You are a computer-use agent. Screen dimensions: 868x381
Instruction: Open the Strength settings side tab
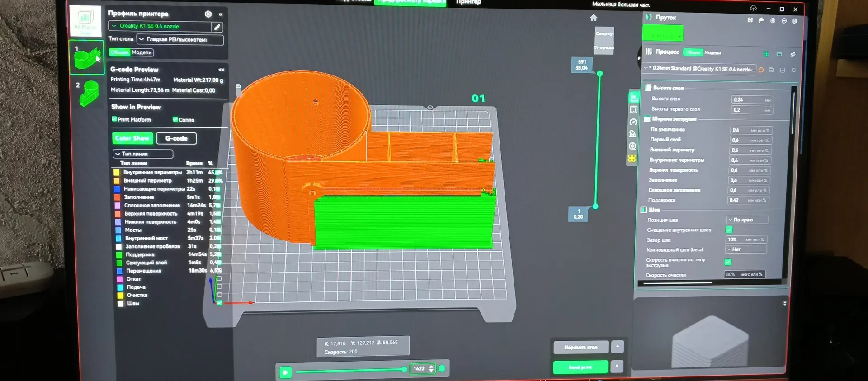633,109
